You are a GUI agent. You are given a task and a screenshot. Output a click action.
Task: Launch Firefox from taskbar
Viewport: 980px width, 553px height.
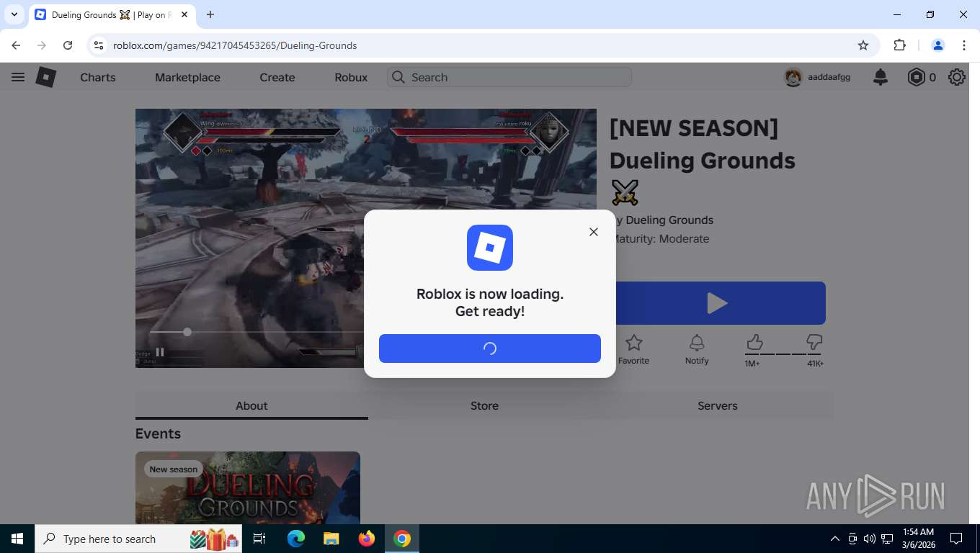[367, 539]
